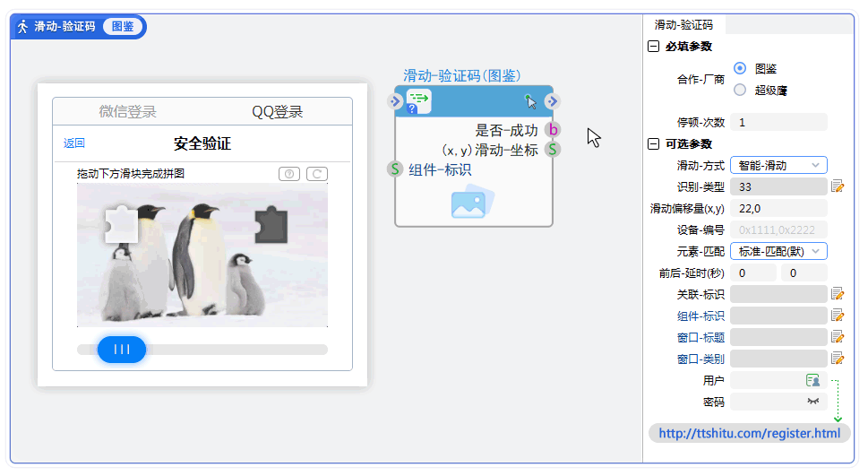
Task: Open the 元素-匹配 dropdown
Action: [778, 252]
